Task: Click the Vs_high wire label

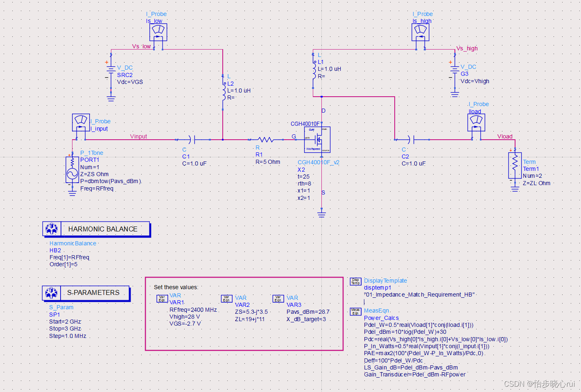Action: pos(467,48)
